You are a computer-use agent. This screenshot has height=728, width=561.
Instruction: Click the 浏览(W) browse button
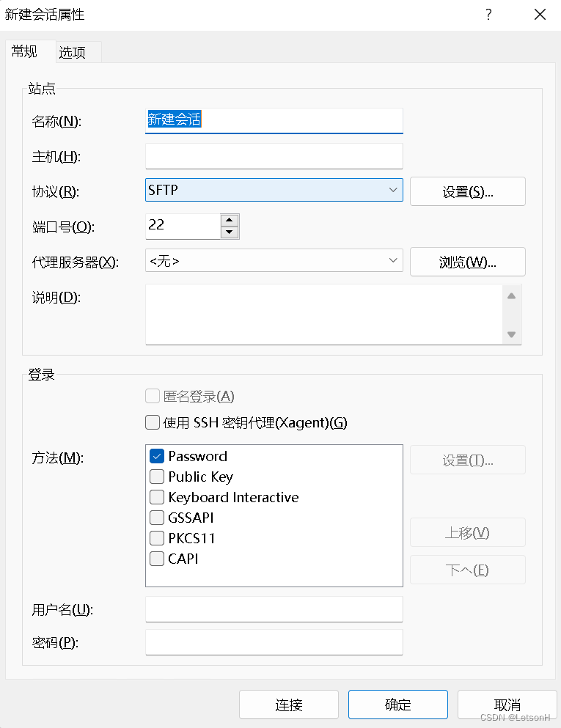click(467, 262)
